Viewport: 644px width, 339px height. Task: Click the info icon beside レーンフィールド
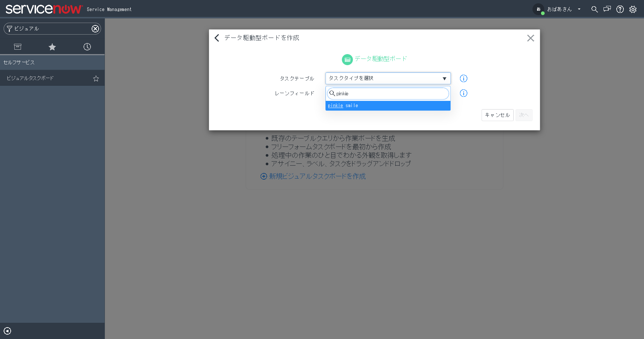click(463, 93)
